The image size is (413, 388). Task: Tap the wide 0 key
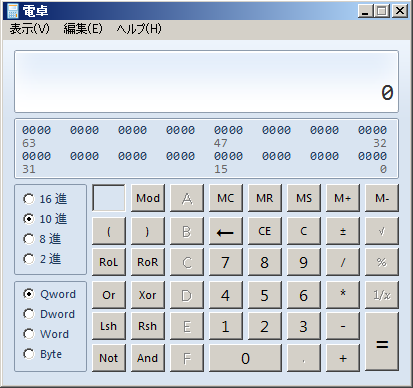(245, 358)
